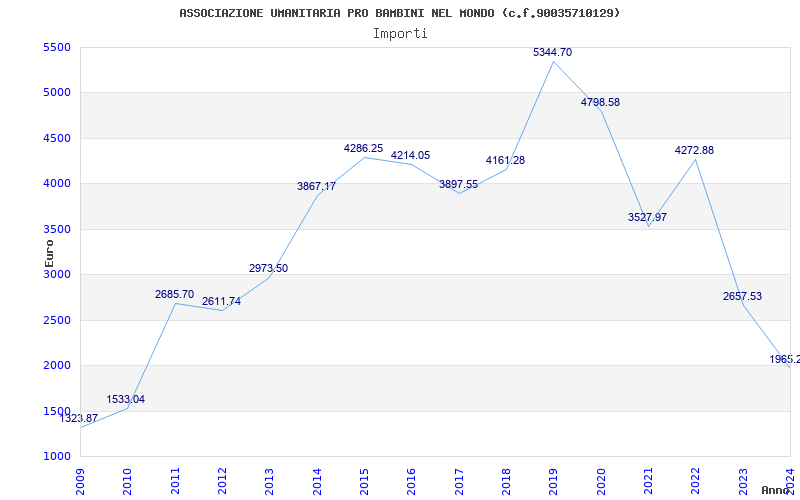The height and width of the screenshot is (500, 800).
Task: Select year 2017 on x-axis
Action: 459,482
